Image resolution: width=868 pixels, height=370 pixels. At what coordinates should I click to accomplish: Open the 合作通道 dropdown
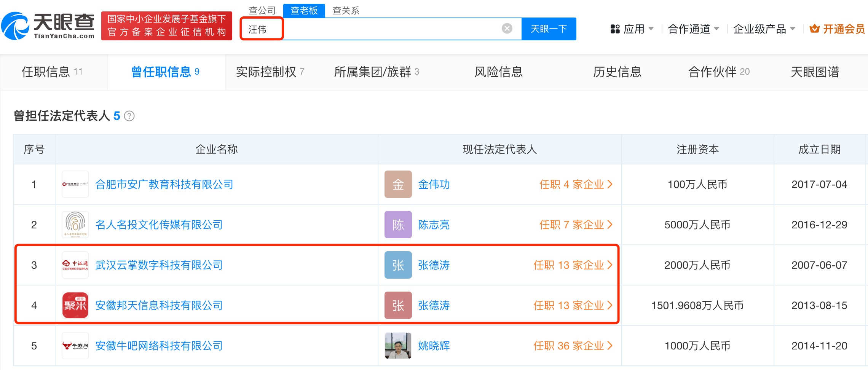689,28
